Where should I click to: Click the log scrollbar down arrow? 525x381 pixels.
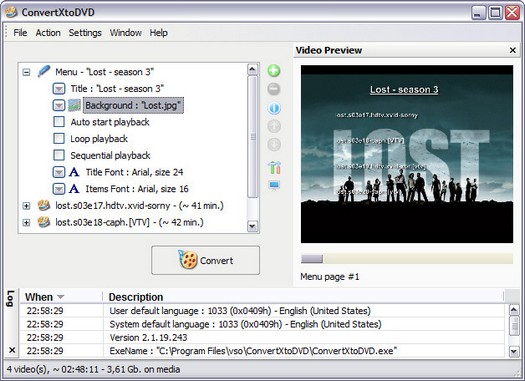point(514,351)
